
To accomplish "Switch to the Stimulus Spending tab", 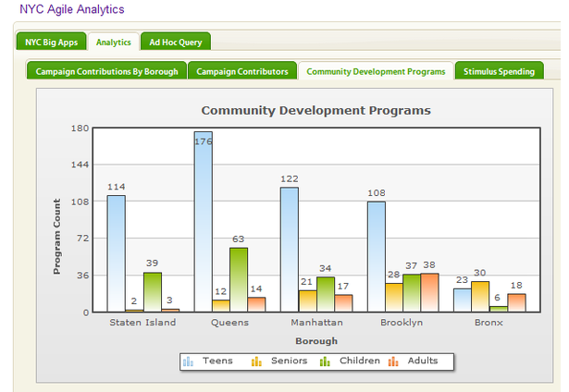I will (499, 70).
